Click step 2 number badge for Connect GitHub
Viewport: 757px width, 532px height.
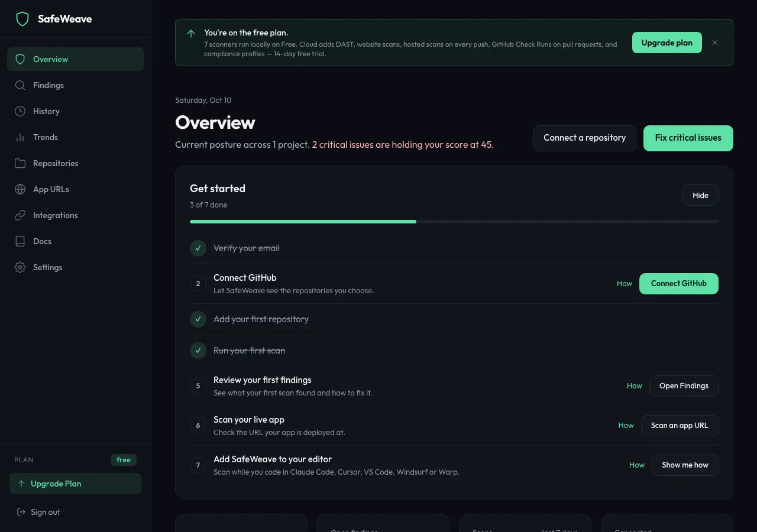coord(198,284)
